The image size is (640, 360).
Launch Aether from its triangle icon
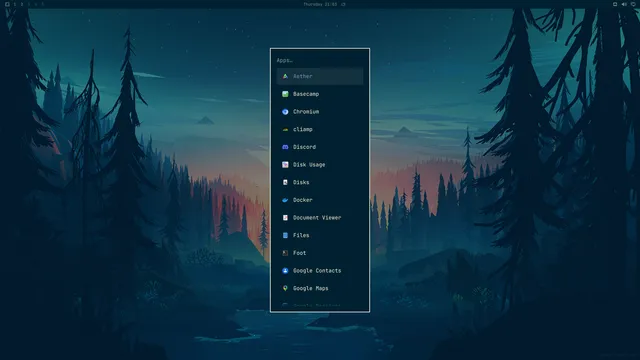click(285, 76)
